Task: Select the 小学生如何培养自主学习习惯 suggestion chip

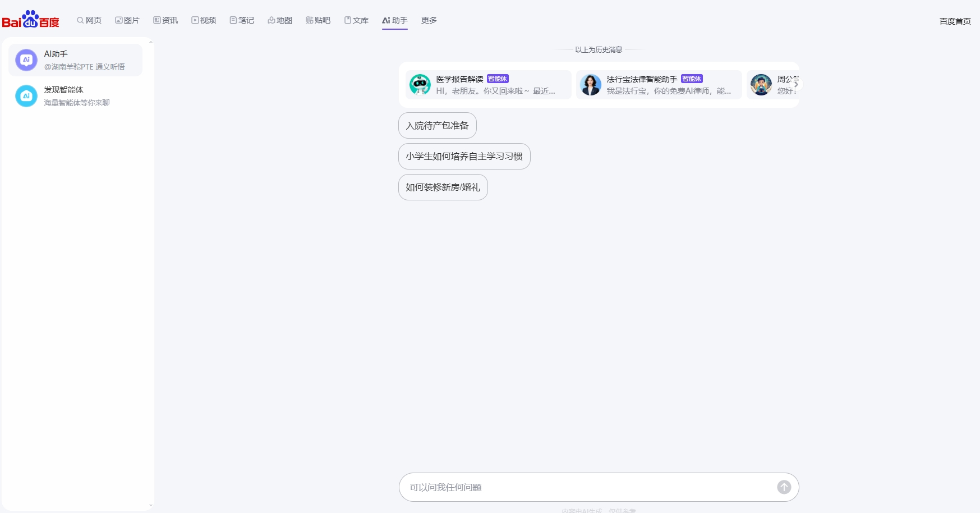Action: click(x=464, y=156)
